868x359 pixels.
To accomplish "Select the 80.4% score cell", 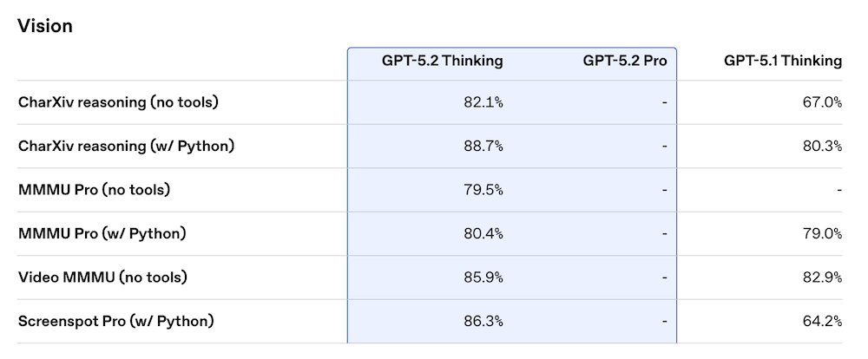I will tap(483, 233).
